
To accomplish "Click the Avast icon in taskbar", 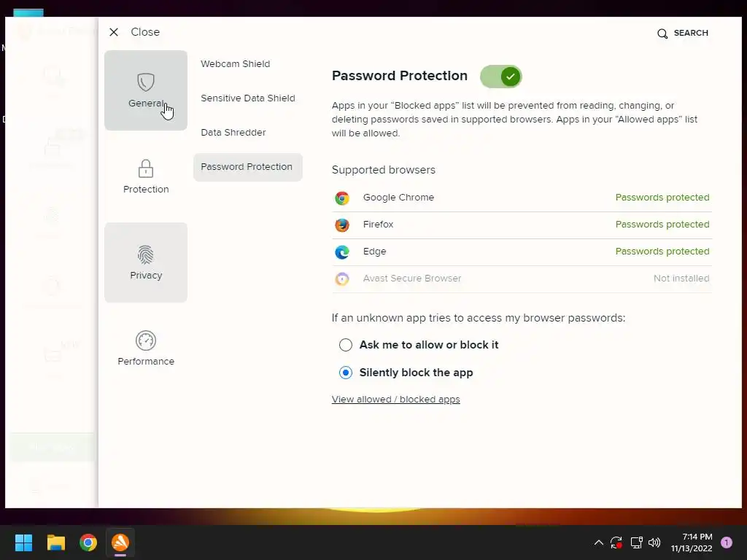I will pyautogui.click(x=120, y=542).
